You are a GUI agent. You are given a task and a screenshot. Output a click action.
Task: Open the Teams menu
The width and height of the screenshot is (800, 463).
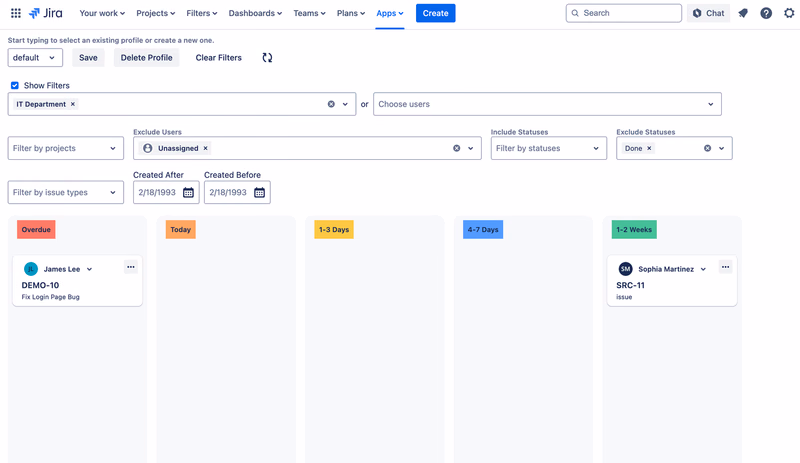click(309, 13)
